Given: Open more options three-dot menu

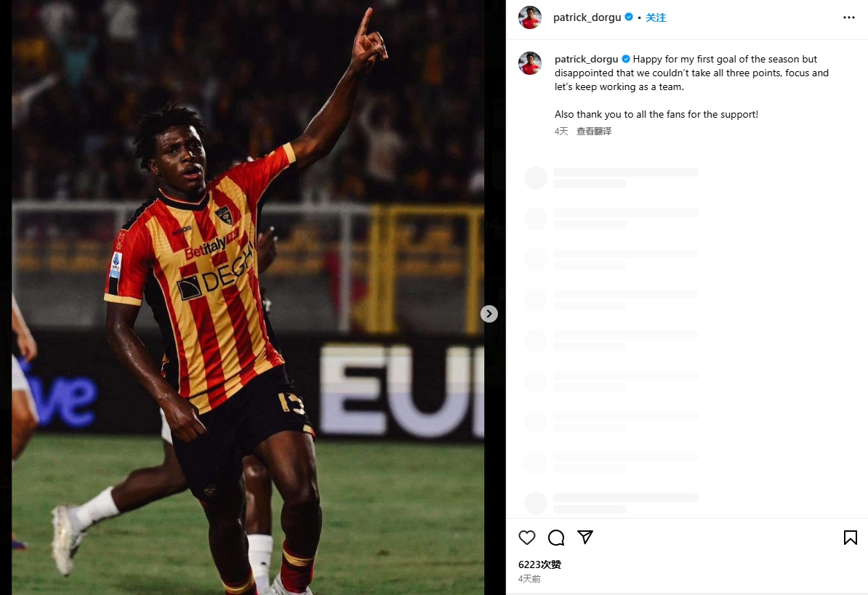Looking at the screenshot, I should pos(848,17).
